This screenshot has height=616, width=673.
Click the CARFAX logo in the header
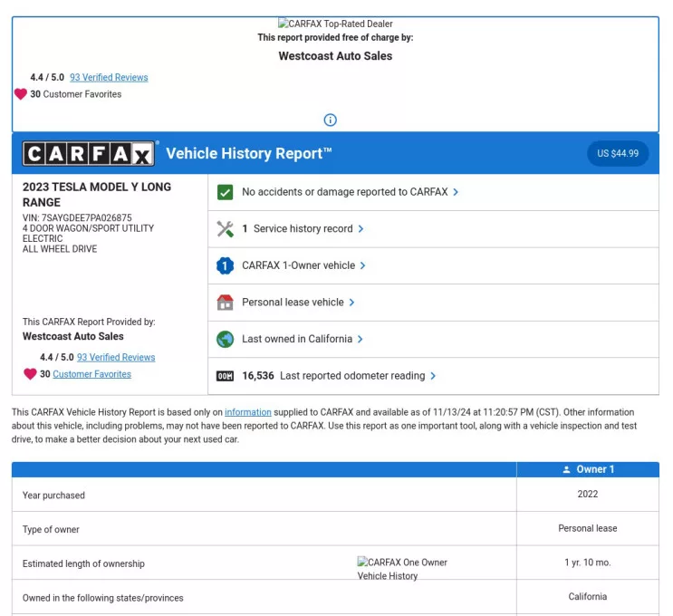point(90,154)
